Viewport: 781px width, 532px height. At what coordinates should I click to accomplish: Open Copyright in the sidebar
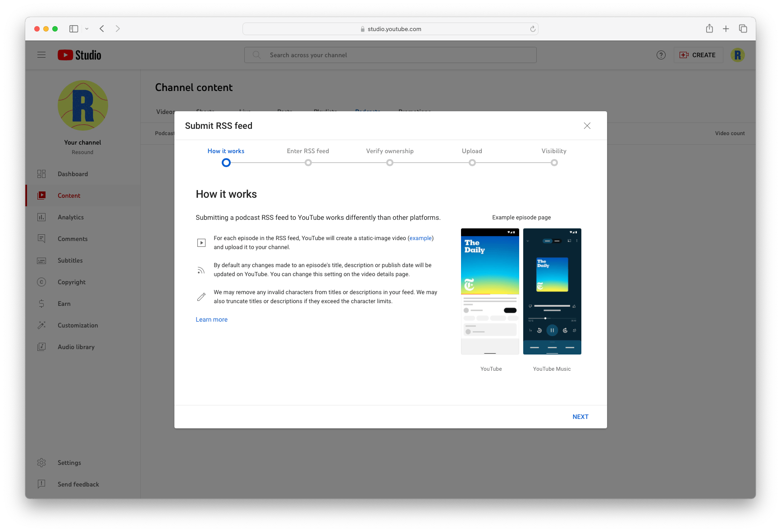point(83,282)
